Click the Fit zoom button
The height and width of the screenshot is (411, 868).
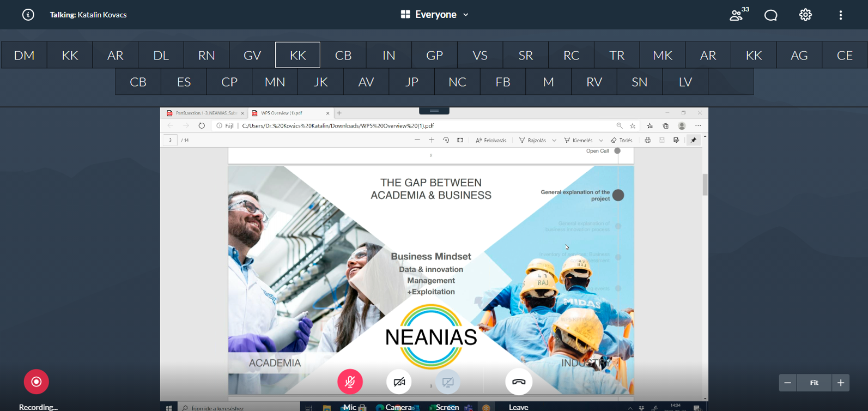pos(814,383)
